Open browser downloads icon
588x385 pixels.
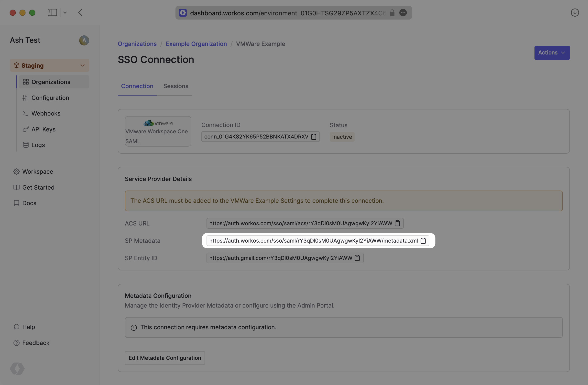[x=575, y=13]
